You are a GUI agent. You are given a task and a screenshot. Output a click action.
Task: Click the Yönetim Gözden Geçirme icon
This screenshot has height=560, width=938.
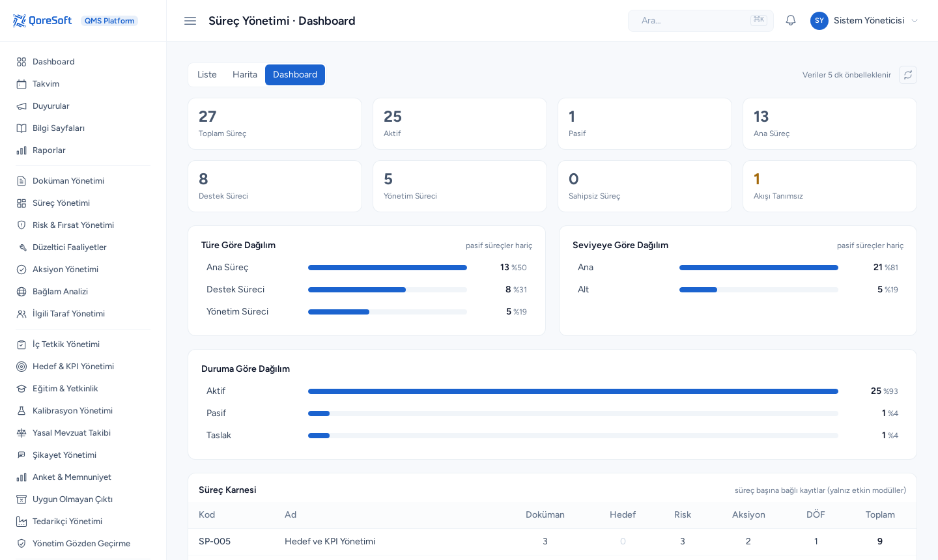pos(21,544)
